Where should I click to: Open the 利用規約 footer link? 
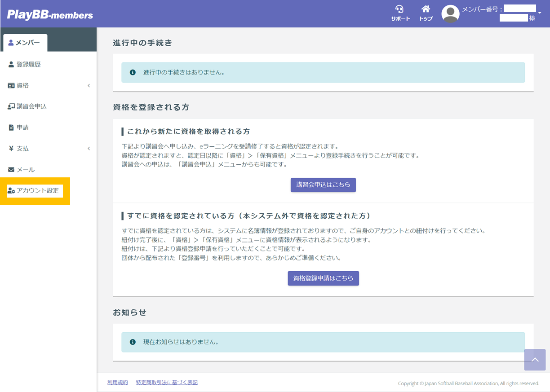pyautogui.click(x=117, y=382)
